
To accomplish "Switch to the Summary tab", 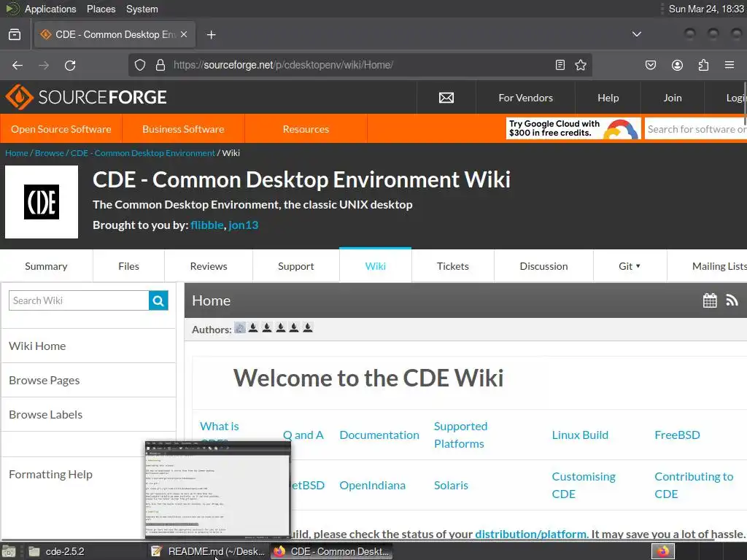I will tap(46, 266).
